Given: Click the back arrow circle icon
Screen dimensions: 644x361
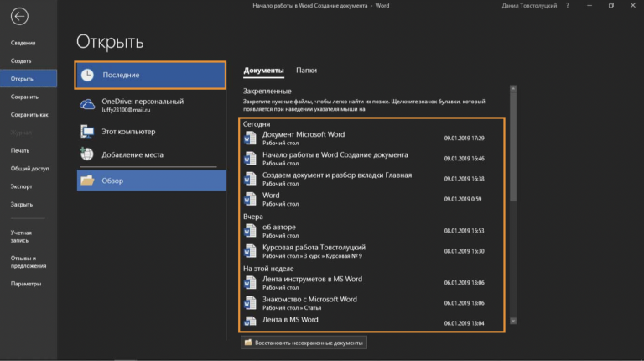Looking at the screenshot, I should coord(19,17).
